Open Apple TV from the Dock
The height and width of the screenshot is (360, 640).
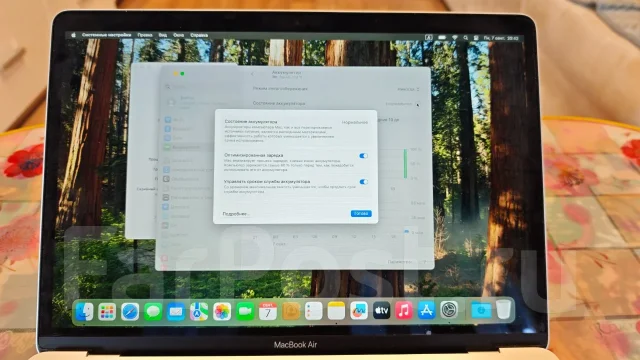tap(381, 311)
